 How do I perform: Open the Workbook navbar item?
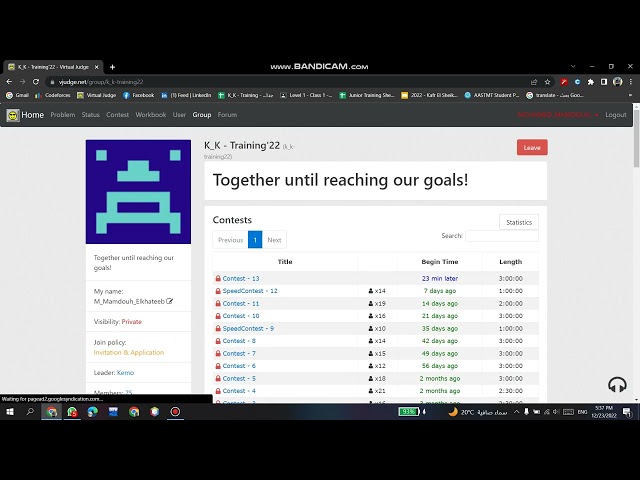pos(150,115)
